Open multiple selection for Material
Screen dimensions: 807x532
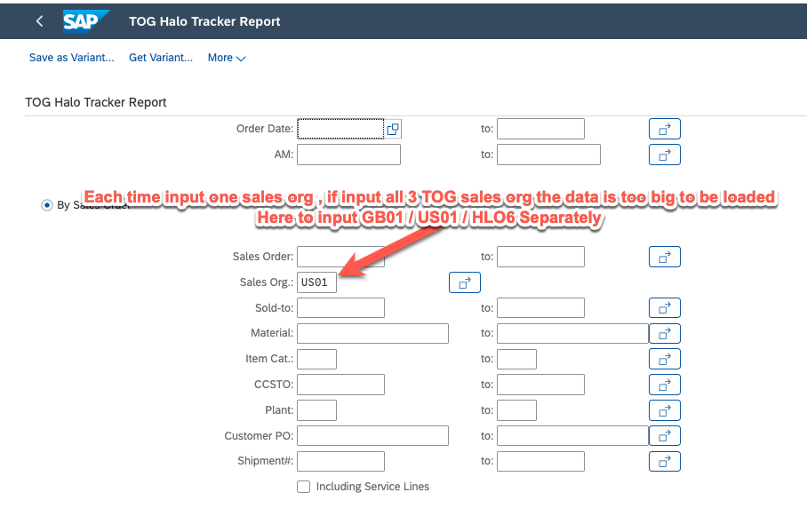[664, 334]
